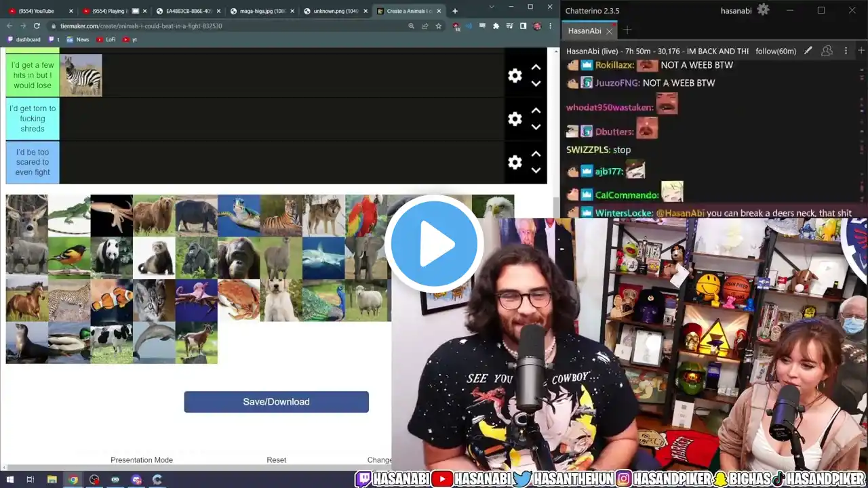868x488 pixels.
Task: Switch to the 'EA4883CB-8B6E' browser tab
Action: tap(188, 11)
